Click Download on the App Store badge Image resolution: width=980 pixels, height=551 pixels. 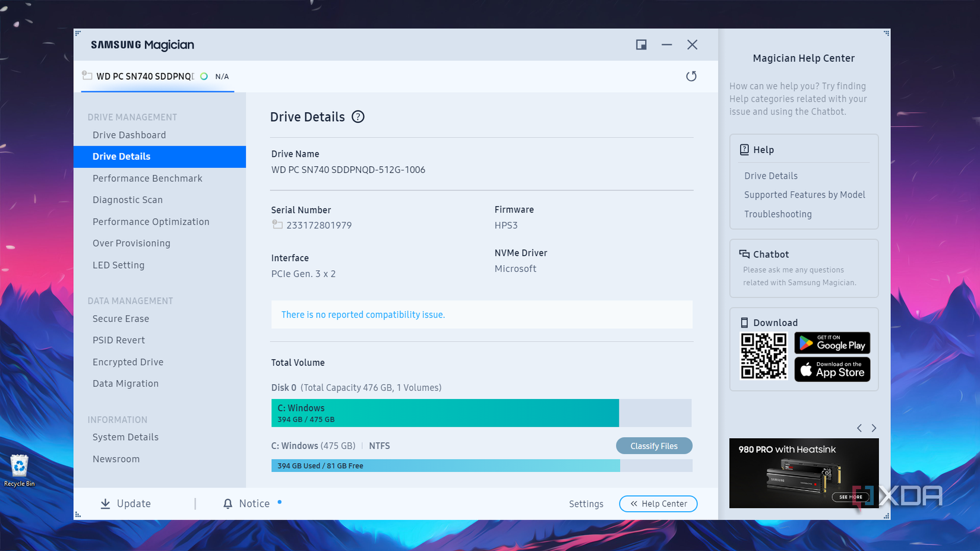point(832,369)
